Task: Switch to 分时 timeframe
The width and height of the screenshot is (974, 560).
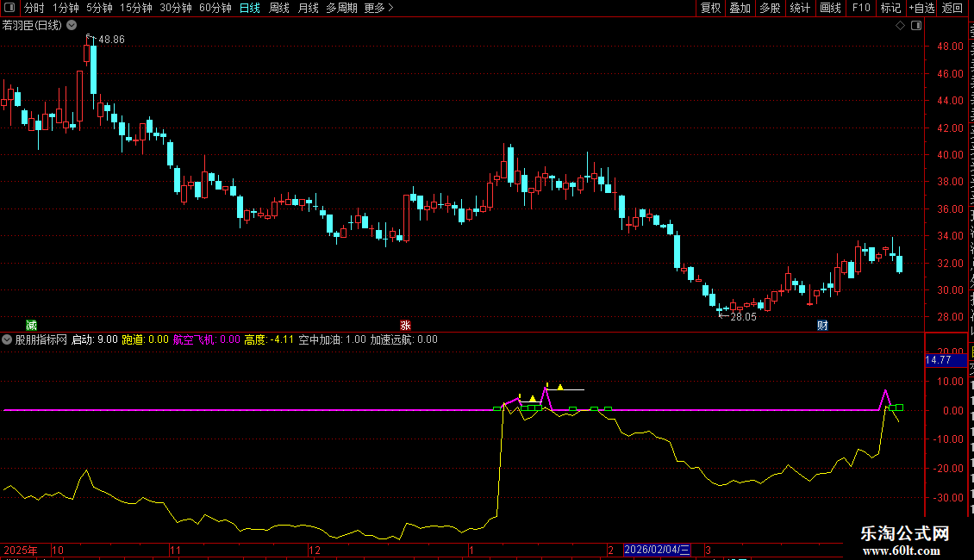Action: point(34,8)
